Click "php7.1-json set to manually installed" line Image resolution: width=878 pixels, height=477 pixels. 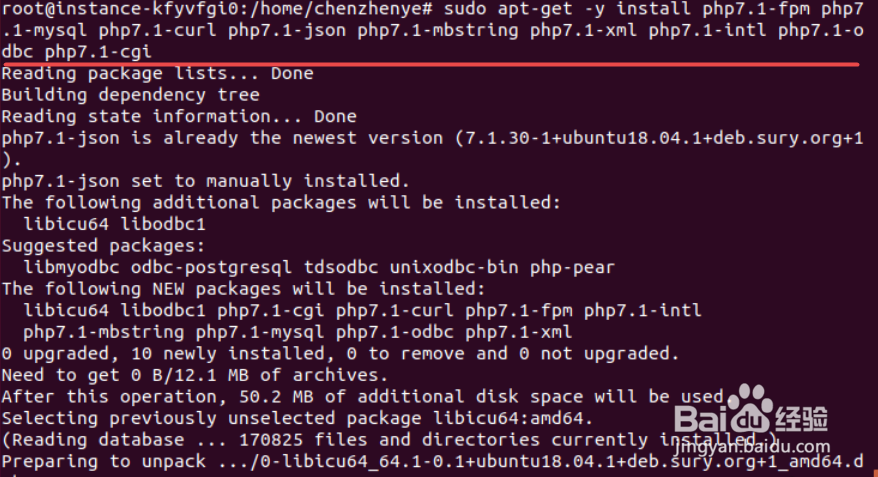[205, 181]
